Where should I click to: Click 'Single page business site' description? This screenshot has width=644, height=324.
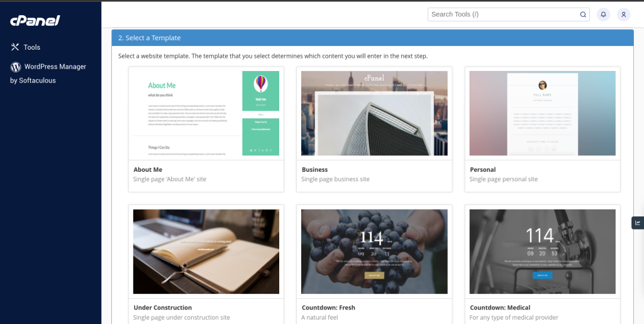(x=335, y=179)
